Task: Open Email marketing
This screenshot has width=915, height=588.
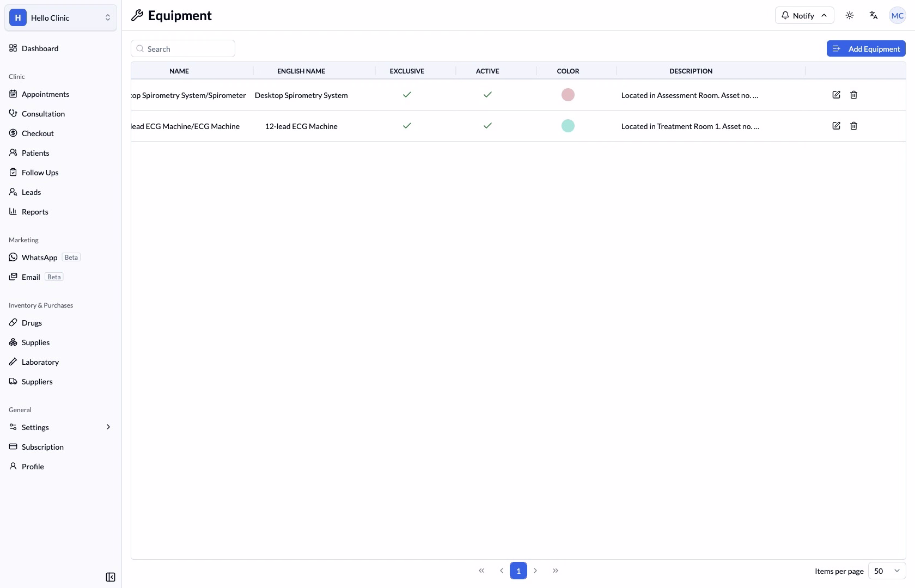Action: [60, 277]
